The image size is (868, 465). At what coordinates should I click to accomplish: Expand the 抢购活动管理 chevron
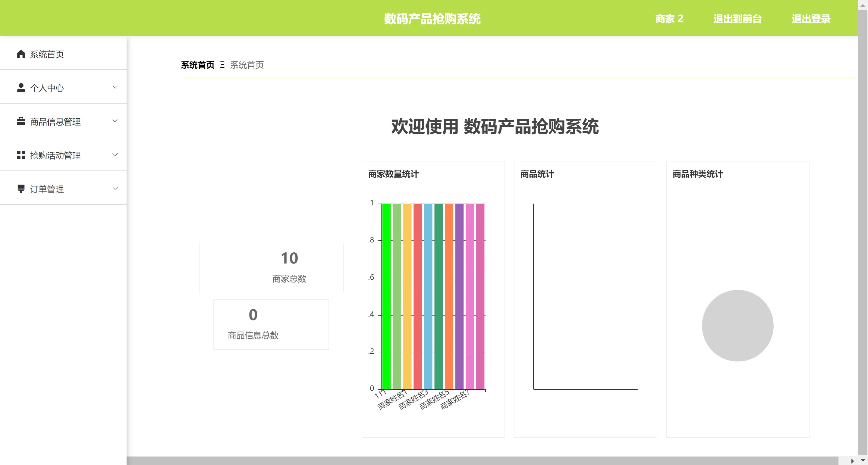pos(115,154)
